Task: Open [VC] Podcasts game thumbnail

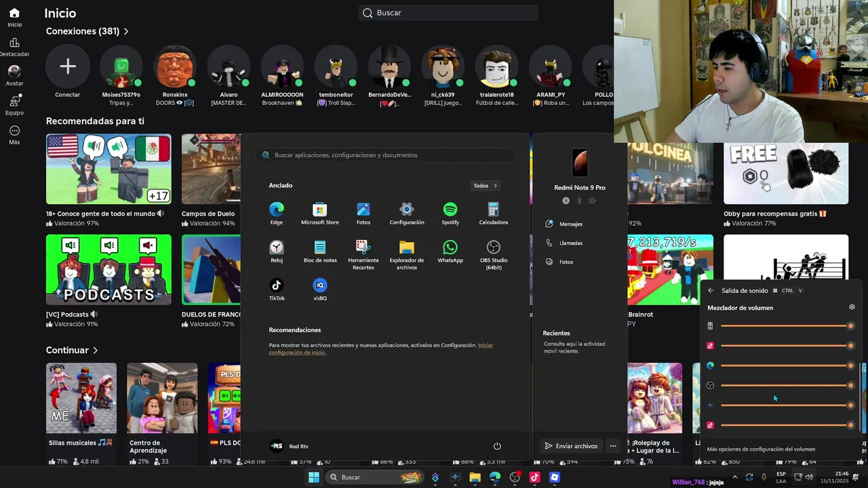Action: point(108,270)
